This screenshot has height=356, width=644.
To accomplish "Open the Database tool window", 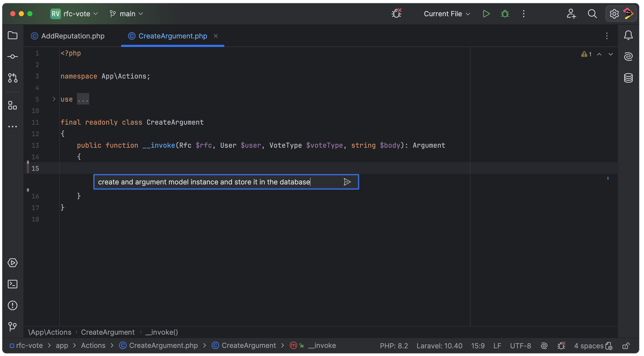I will 628,78.
